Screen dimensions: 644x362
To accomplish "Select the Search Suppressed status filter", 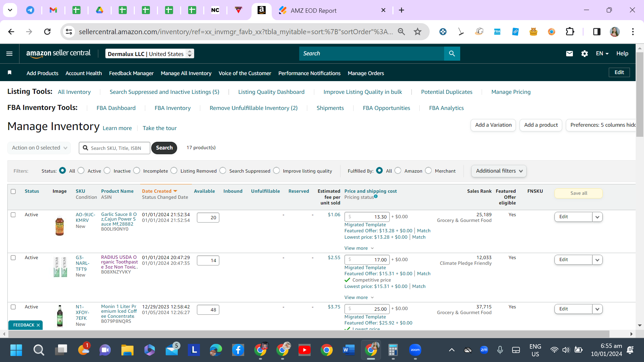I will coord(223,171).
